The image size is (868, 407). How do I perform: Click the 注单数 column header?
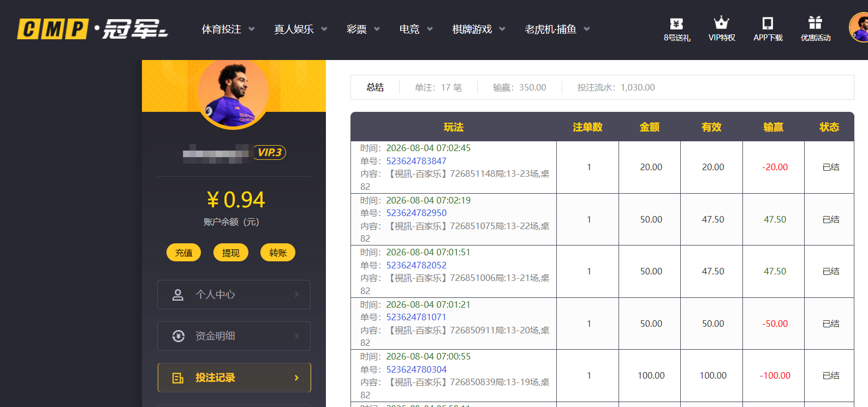[587, 127]
